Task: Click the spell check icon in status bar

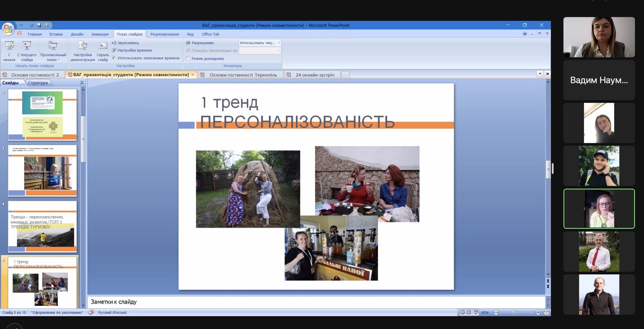Action: click(91, 312)
